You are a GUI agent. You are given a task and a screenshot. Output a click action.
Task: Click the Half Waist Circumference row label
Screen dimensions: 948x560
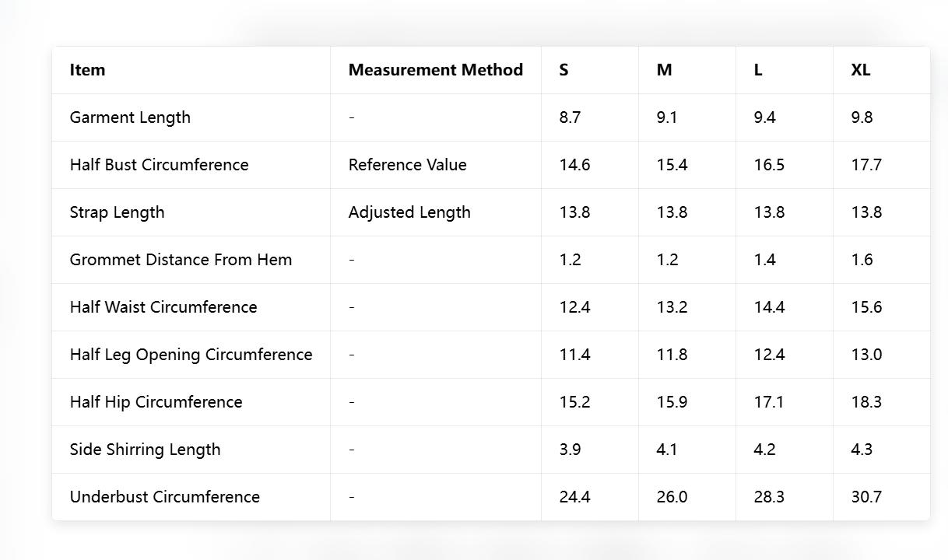click(163, 307)
